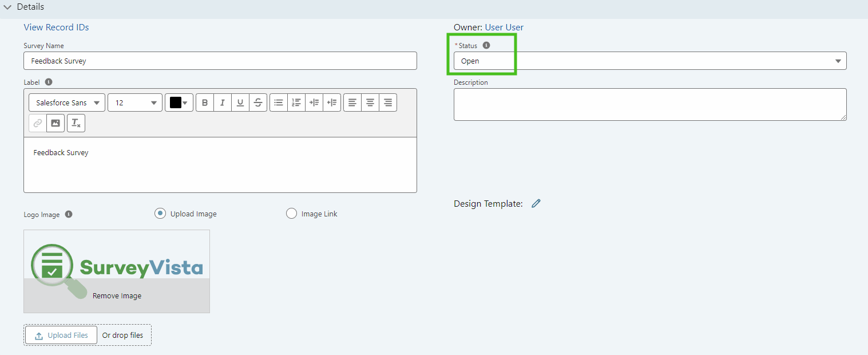Screen dimensions: 868x355
Task: Clear formatting with the Tx icon
Action: tap(76, 123)
